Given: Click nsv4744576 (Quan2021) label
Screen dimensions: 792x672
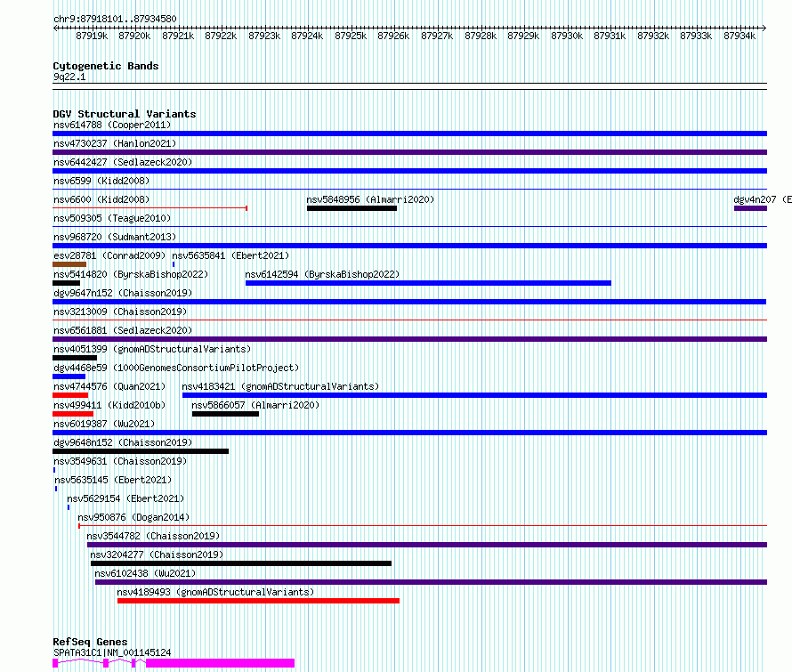Looking at the screenshot, I should click(109, 386).
